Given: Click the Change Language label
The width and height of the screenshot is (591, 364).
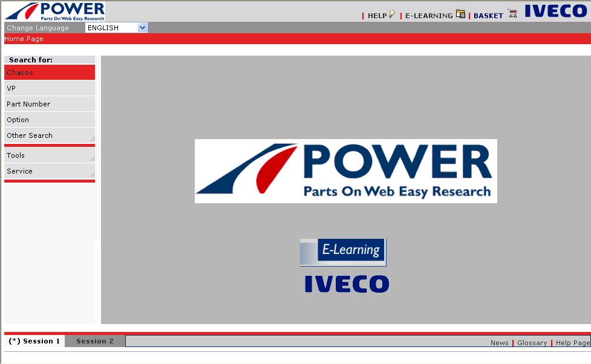Looking at the screenshot, I should click(38, 28).
